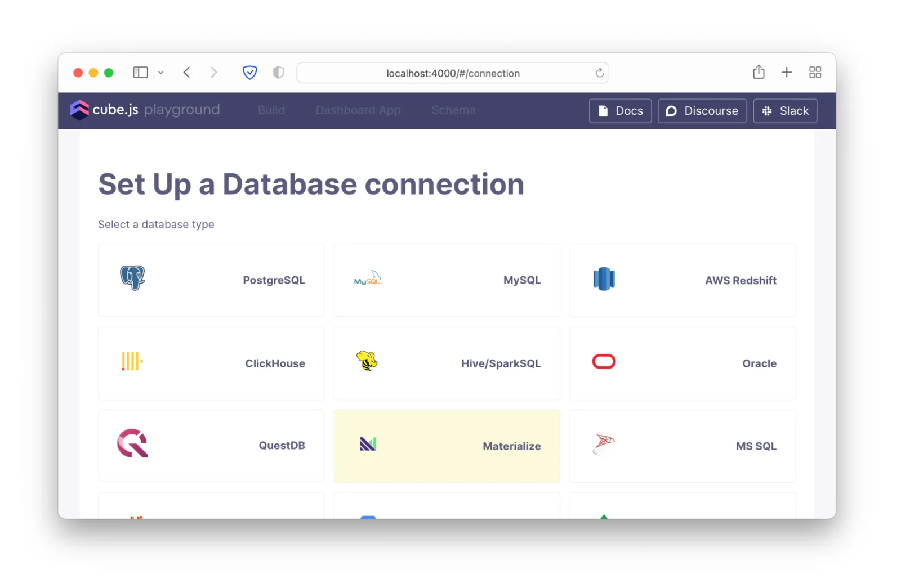901x588 pixels.
Task: Show tab overview grid icon
Action: (815, 73)
